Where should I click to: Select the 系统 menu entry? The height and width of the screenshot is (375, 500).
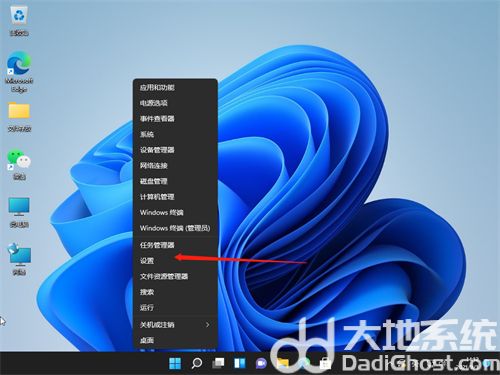point(175,134)
